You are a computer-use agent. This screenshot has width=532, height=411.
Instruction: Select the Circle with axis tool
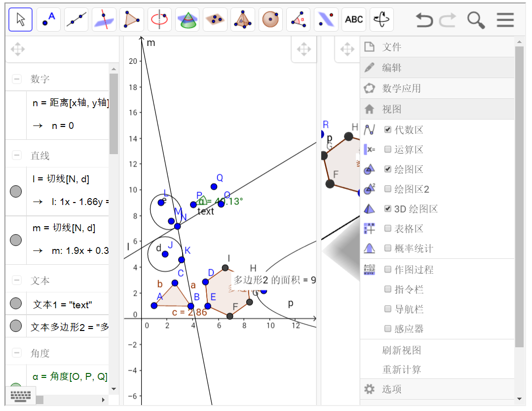click(x=159, y=19)
